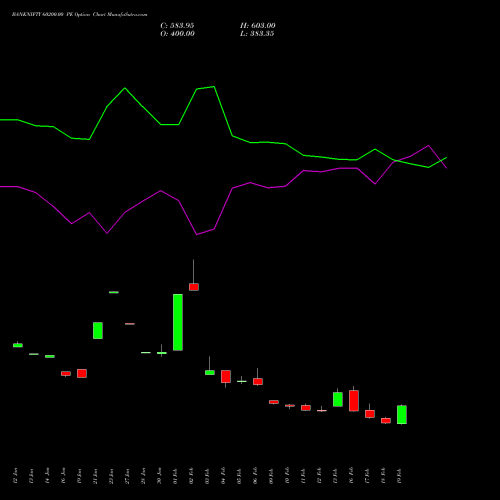Click the red candle on 02 Feb
Image resolution: width=500 pixels, height=500 pixels.
point(194,287)
